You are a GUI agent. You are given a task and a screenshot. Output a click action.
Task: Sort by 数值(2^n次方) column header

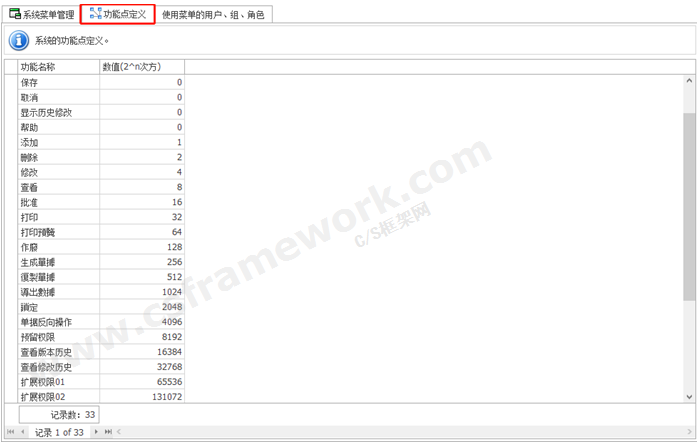tap(142, 67)
